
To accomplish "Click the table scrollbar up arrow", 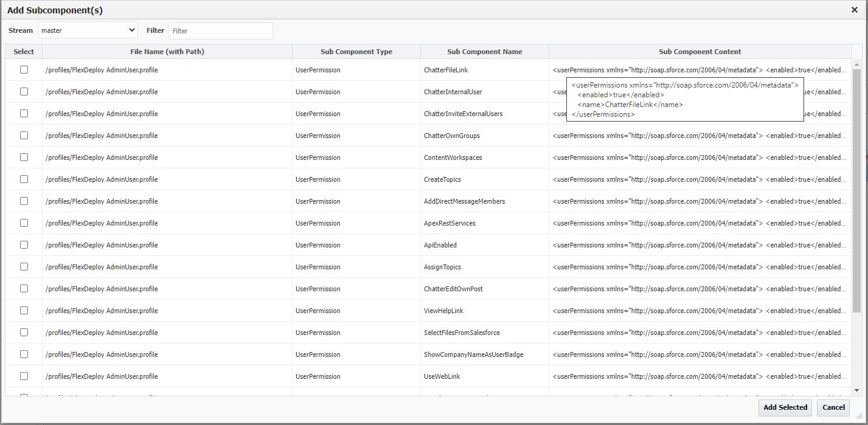I will (856, 64).
